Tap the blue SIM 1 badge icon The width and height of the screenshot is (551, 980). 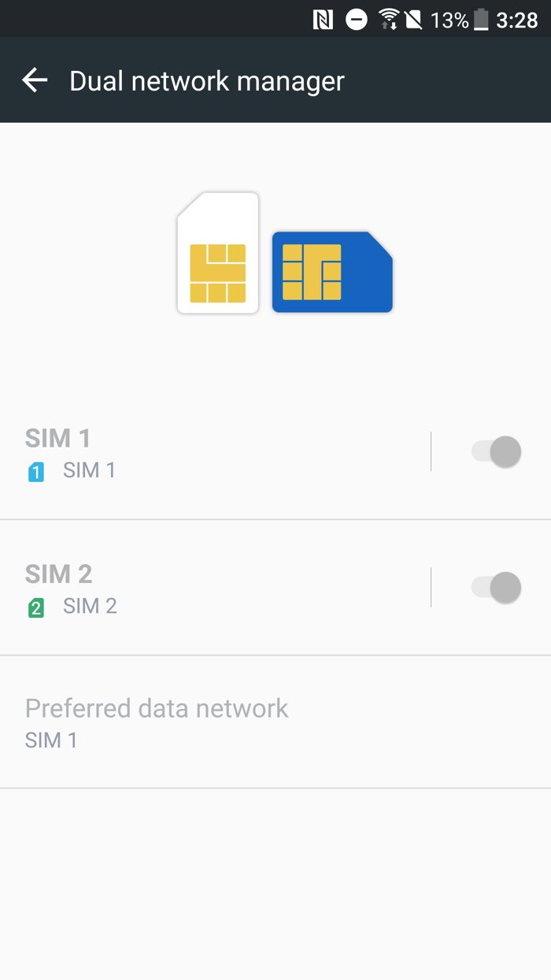35,472
